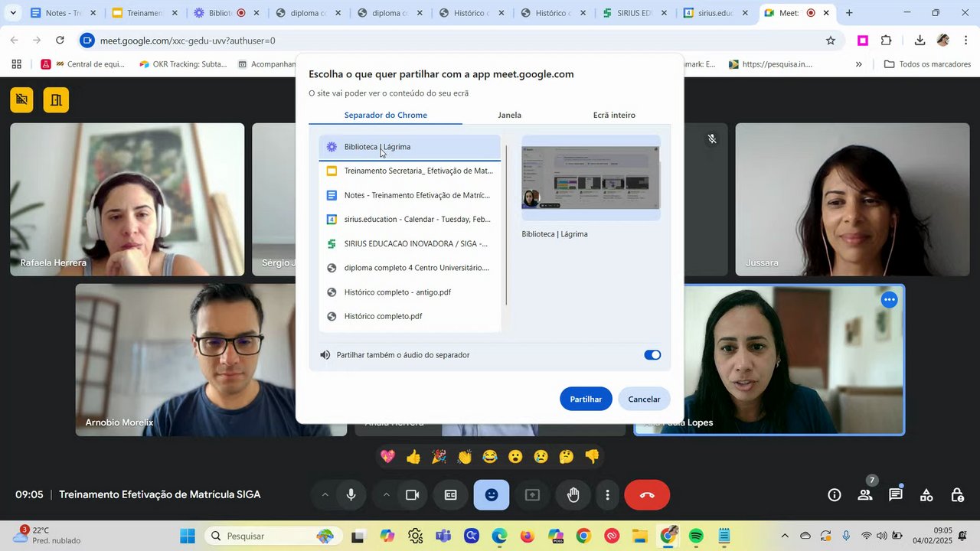Click yellow camera-off icon at top left
The width and height of the screenshot is (980, 551).
pos(22,99)
